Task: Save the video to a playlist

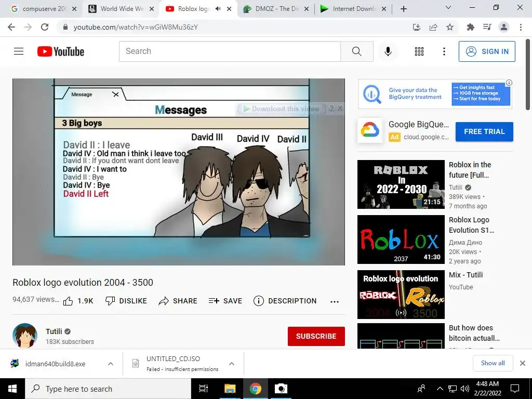Action: pyautogui.click(x=225, y=301)
